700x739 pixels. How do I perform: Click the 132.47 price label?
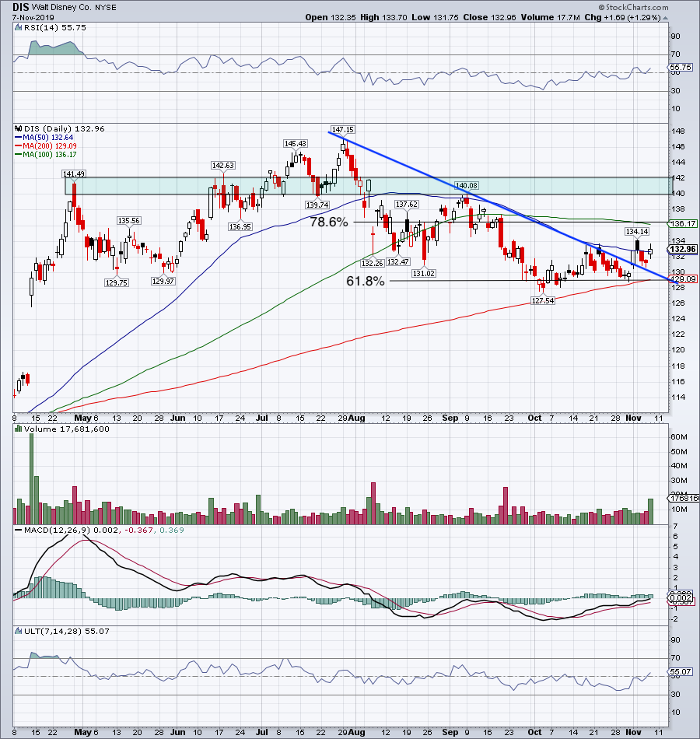(398, 262)
